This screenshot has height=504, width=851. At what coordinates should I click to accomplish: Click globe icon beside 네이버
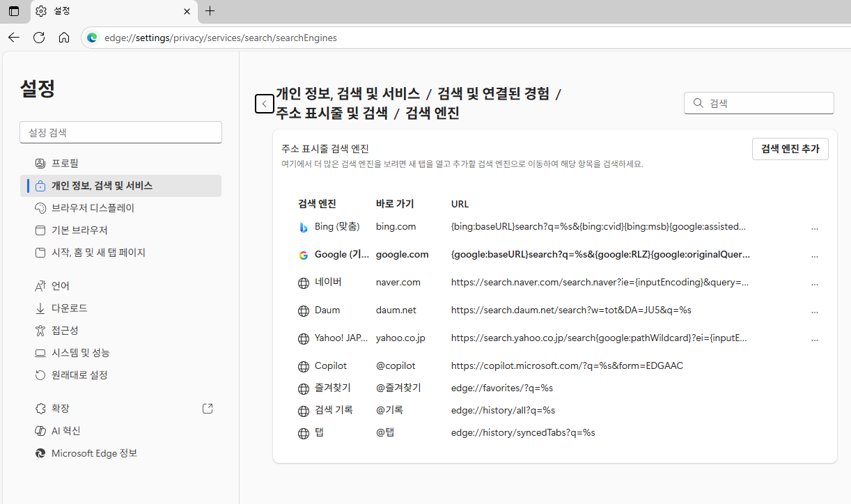tap(303, 283)
